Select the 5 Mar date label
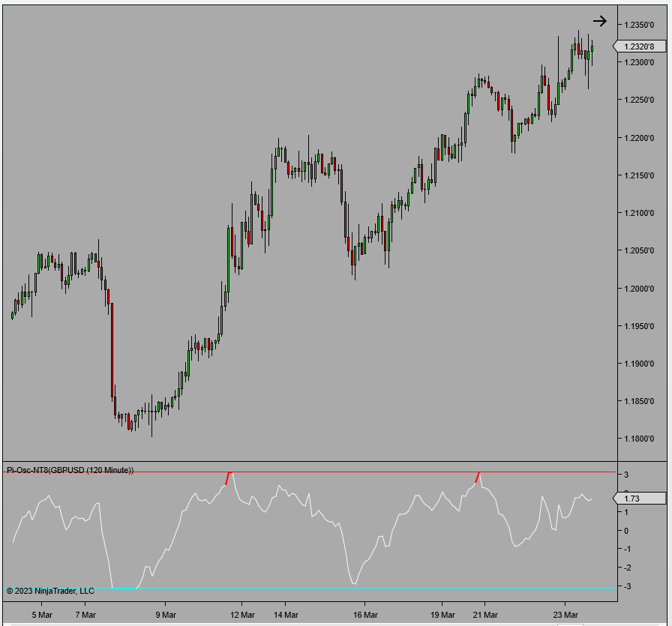Viewport: 672px width, 626px height. tap(43, 614)
